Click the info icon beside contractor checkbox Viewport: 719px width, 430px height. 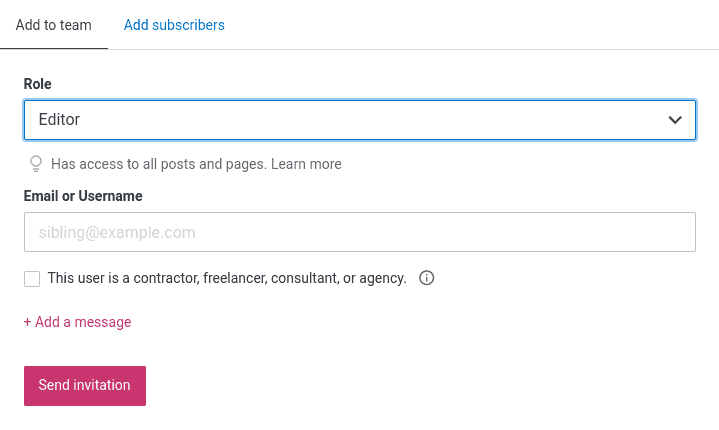[x=426, y=278]
